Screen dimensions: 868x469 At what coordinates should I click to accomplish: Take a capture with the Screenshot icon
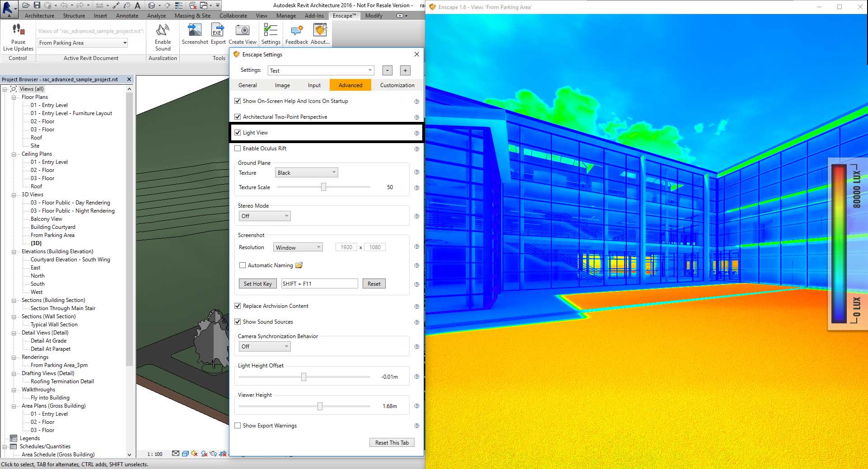coord(195,31)
